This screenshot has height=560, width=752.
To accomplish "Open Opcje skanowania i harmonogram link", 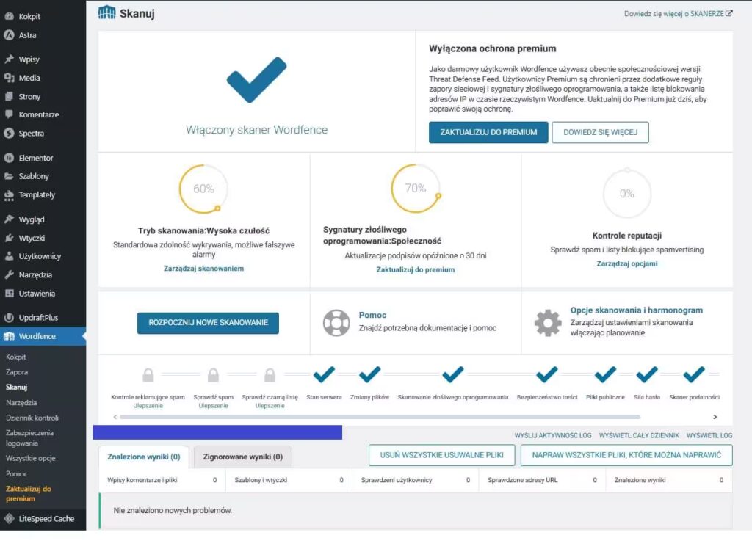I will coord(637,310).
